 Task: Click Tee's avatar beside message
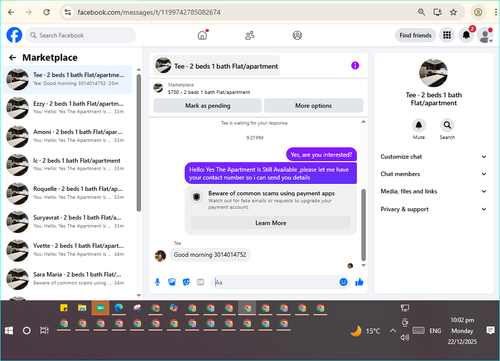tap(160, 256)
